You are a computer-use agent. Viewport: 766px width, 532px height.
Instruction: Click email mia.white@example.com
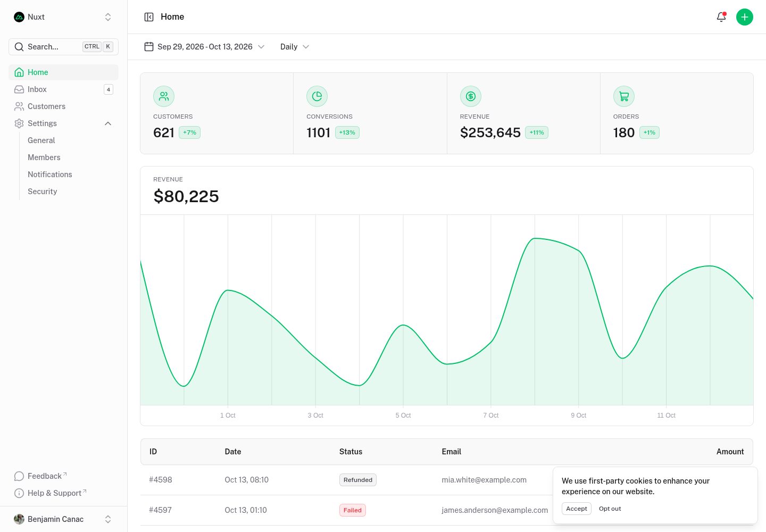(484, 480)
